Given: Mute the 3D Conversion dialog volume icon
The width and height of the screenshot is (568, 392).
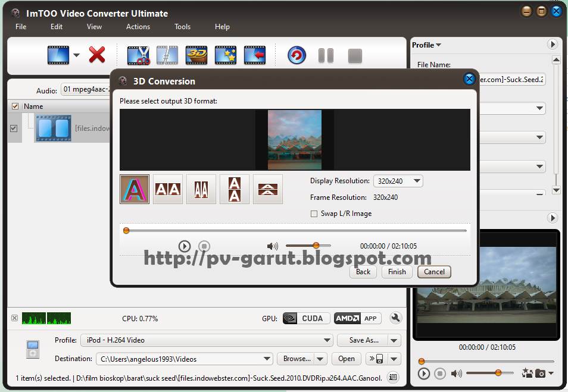Looking at the screenshot, I should click(273, 246).
